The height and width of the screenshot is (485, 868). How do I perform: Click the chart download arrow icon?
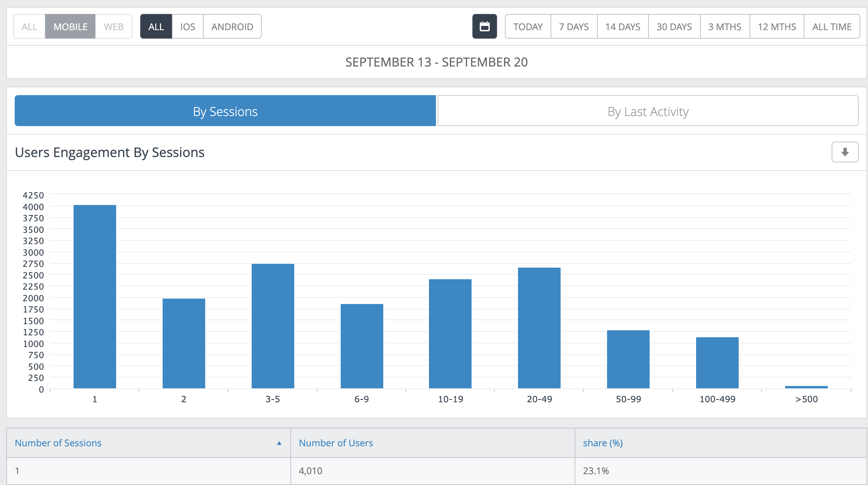pos(845,152)
